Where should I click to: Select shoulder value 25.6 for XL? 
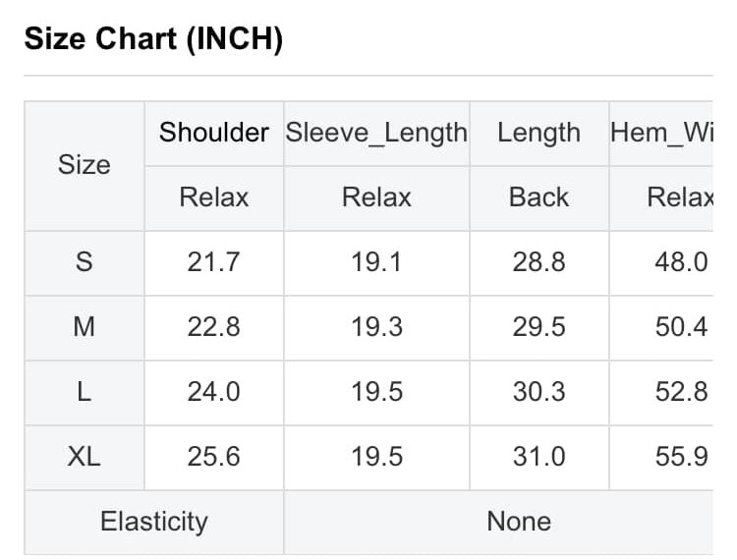click(x=214, y=458)
